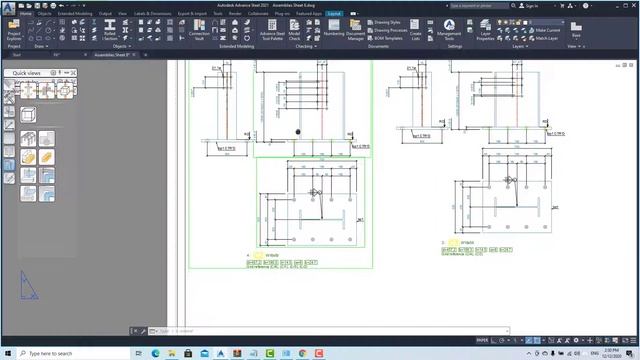Viewport: 640px width, 360px height.
Task: Open the Windows Start menu
Action: tap(8, 353)
